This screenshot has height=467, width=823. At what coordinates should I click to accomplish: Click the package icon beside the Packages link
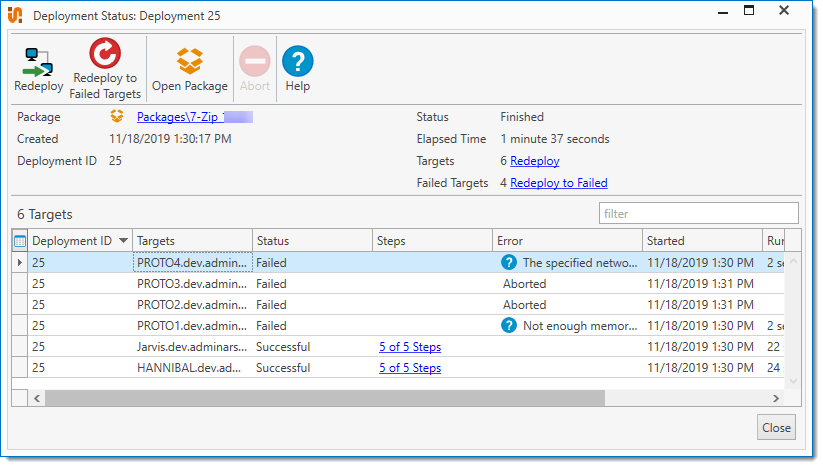click(x=118, y=118)
